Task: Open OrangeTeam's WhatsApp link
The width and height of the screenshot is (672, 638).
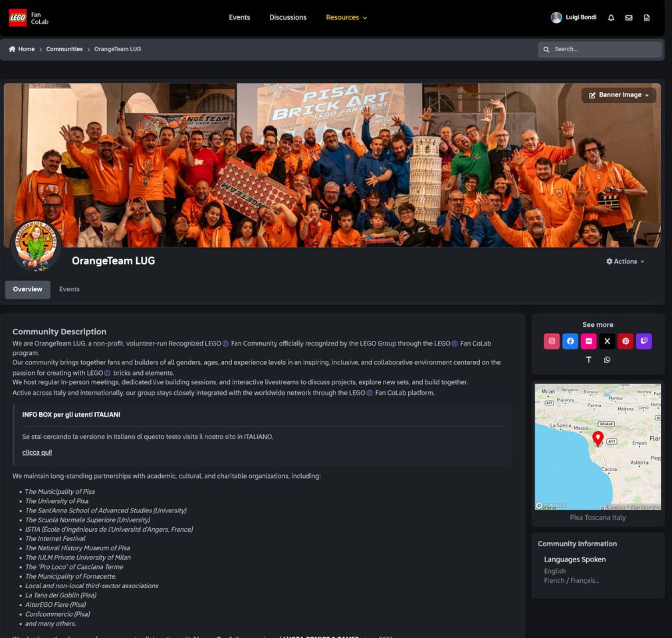Action: 608,360
